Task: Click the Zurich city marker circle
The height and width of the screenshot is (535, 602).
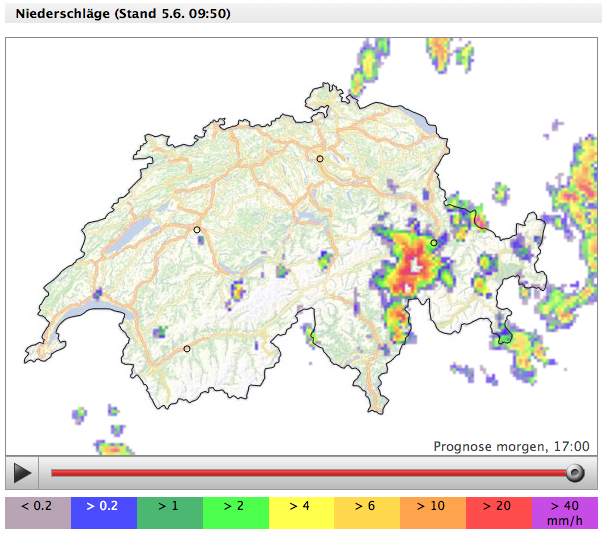Action: click(x=320, y=159)
